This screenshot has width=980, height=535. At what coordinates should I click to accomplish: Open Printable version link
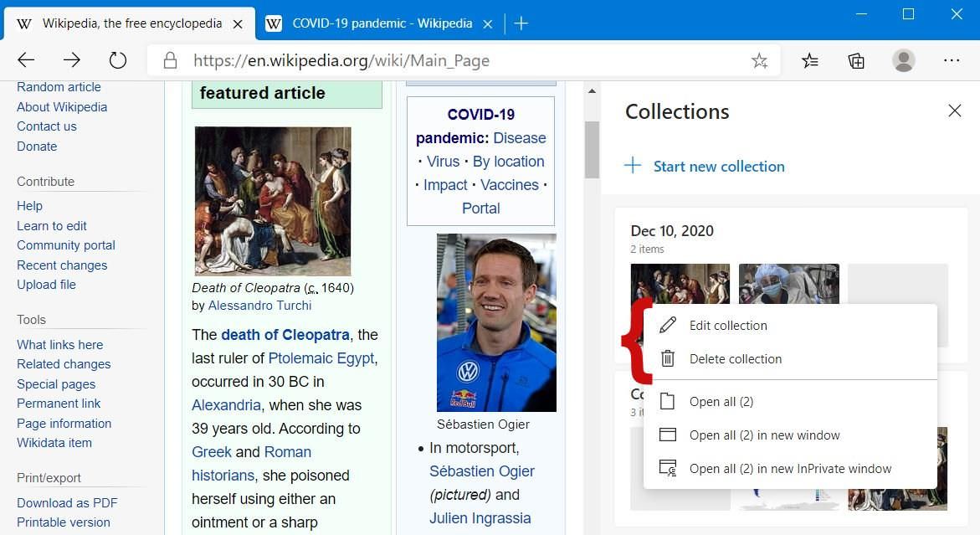[x=63, y=522]
